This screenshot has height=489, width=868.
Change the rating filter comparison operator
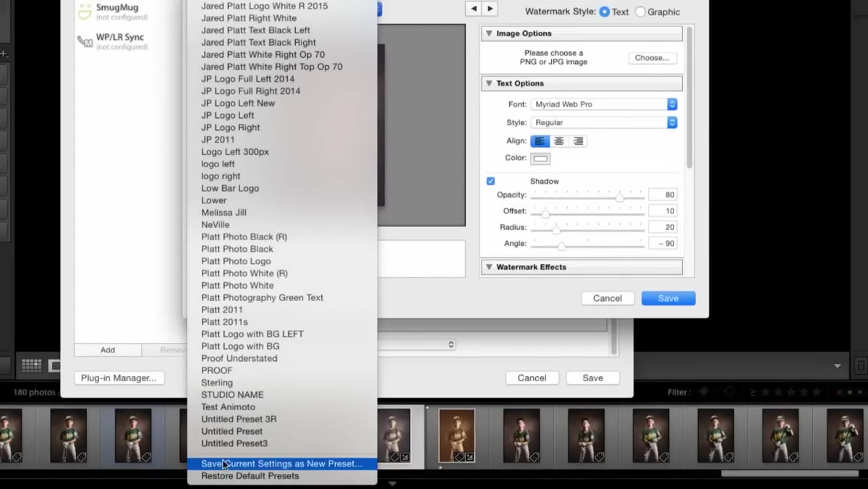753,392
